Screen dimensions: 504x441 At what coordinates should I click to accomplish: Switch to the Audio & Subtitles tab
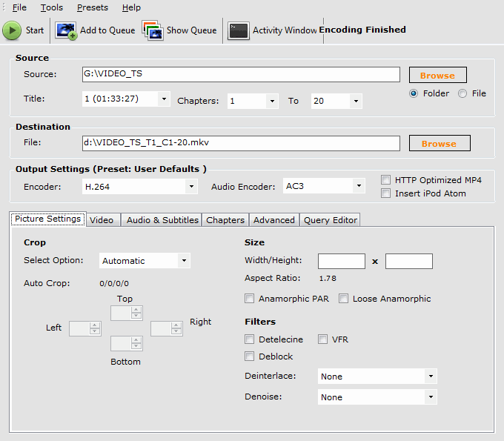162,220
